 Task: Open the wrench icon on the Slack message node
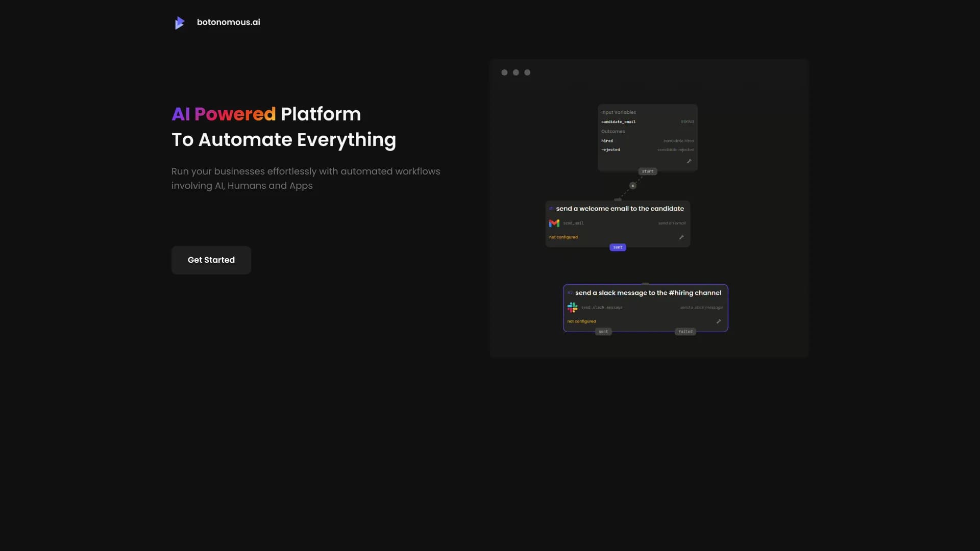click(x=719, y=321)
